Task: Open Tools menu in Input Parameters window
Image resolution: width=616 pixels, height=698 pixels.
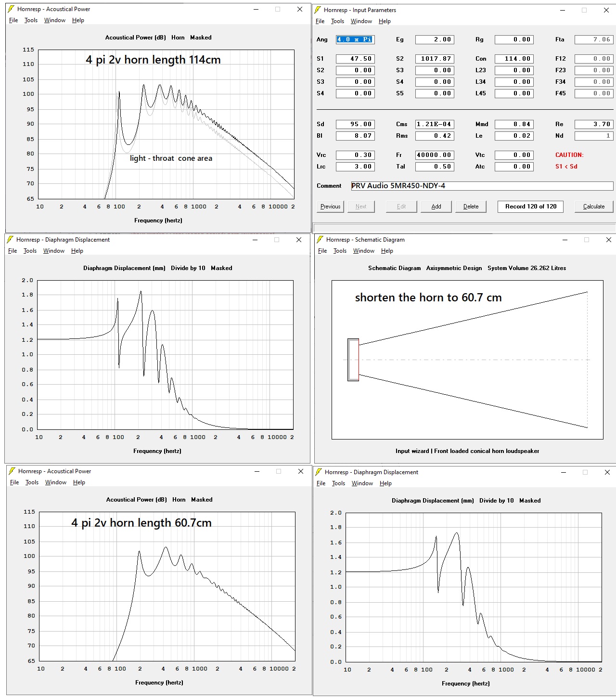Action: pos(337,21)
